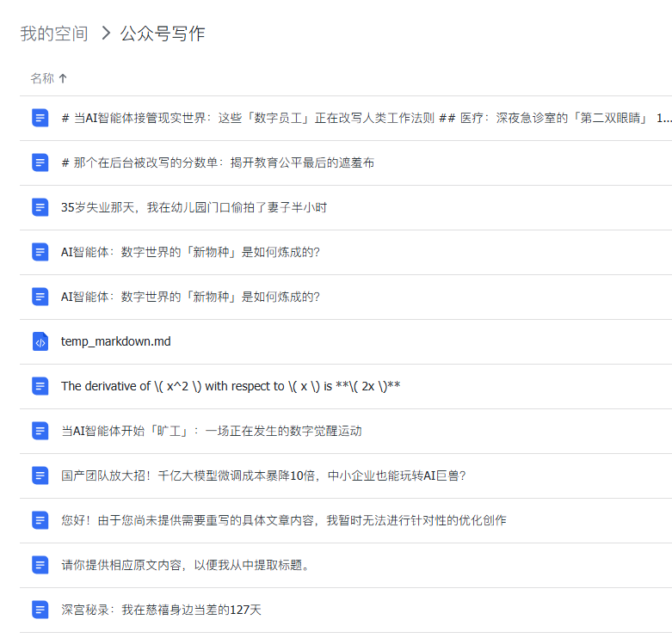The image size is (672, 638).
Task: Click the 名称 column header
Action: point(42,78)
